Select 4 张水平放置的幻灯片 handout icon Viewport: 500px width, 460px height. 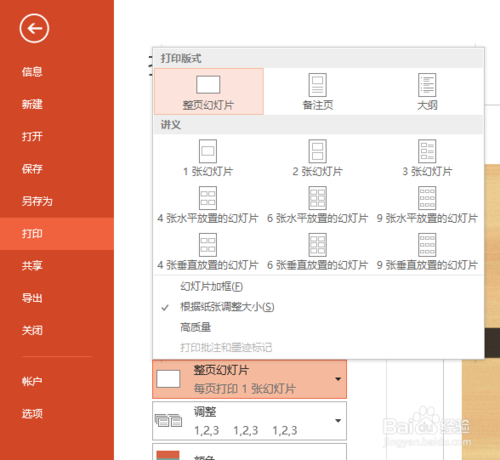[208, 198]
